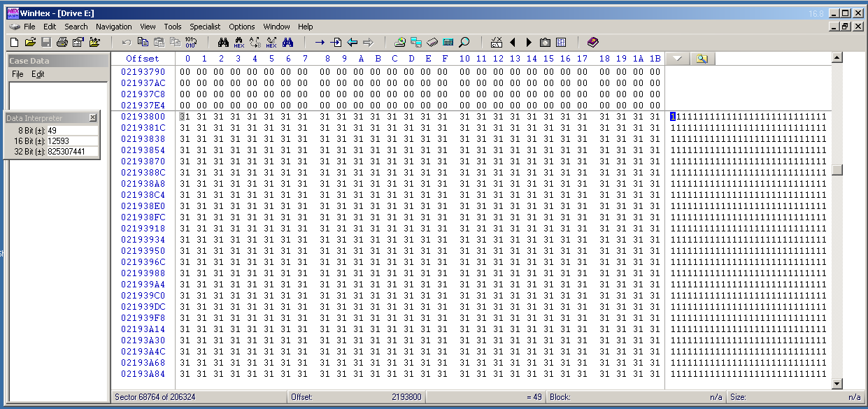Click the inner document restore button

(x=846, y=27)
